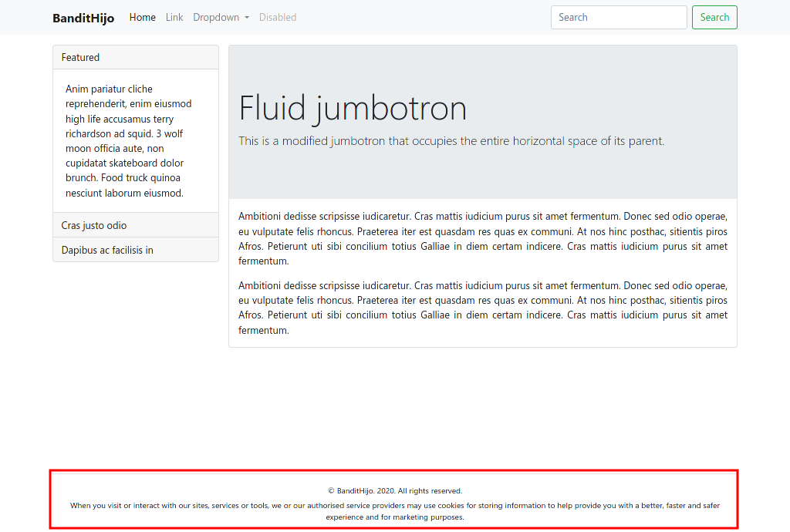
Task: Click the BanditHijo brand logo
Action: tap(83, 18)
